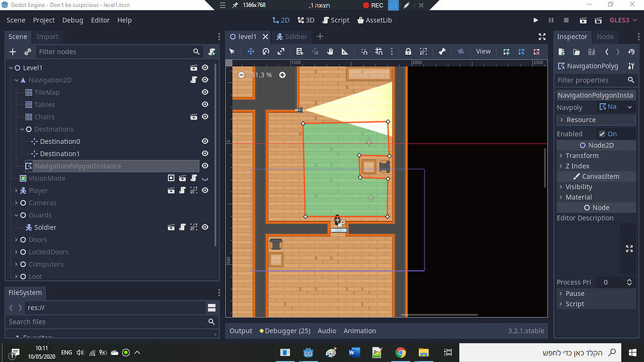This screenshot has width=644, height=362.
Task: Select the Rotate mode tool
Action: 265,52
